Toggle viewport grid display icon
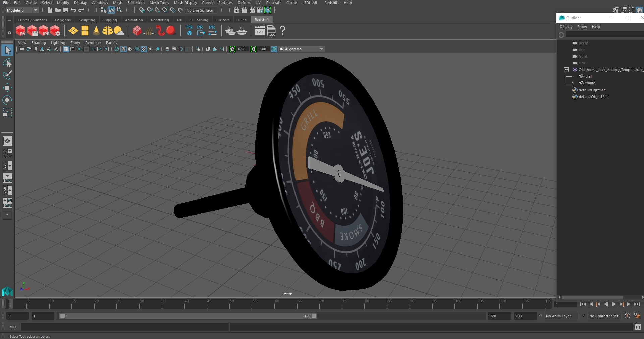644x339 pixels. tap(66, 49)
